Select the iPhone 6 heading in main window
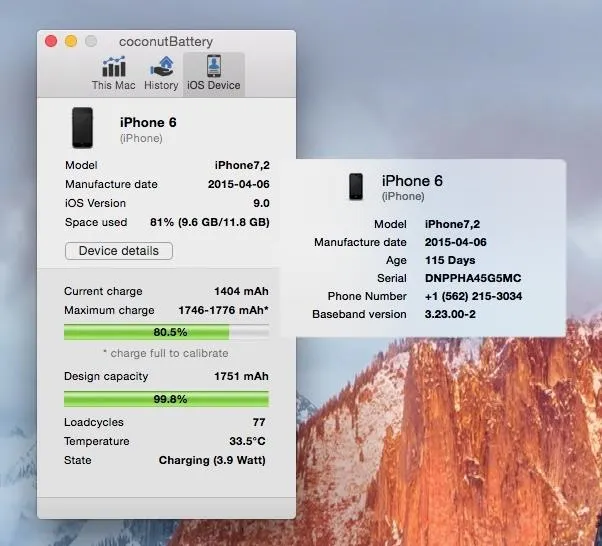The width and height of the screenshot is (602, 546). (148, 122)
